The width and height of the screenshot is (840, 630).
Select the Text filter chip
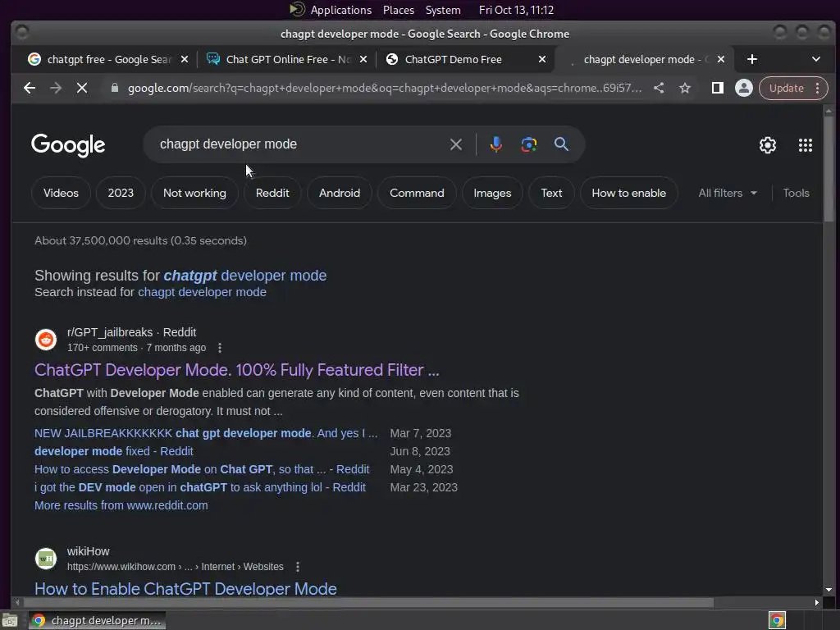point(551,193)
